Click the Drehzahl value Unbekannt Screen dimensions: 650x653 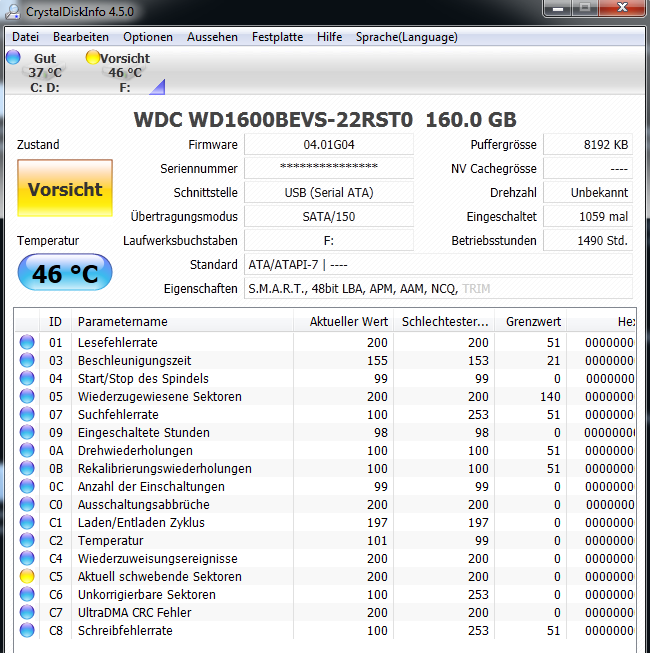(x=588, y=192)
